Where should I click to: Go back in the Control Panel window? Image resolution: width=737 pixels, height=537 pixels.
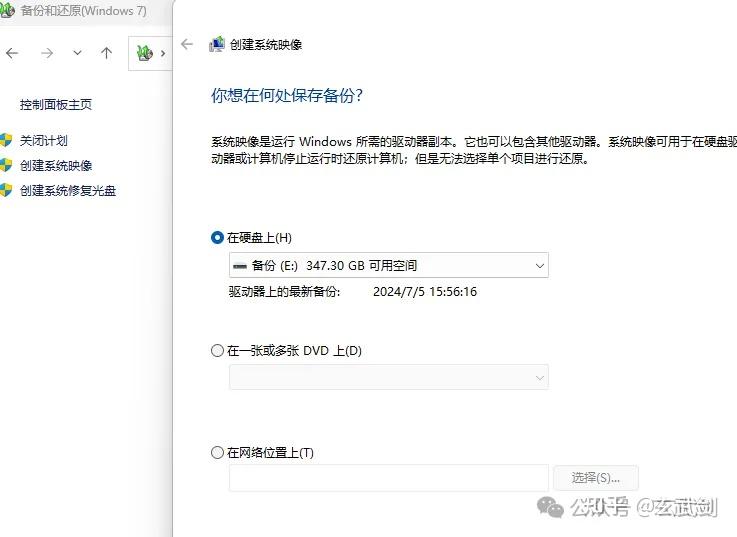click(12, 53)
